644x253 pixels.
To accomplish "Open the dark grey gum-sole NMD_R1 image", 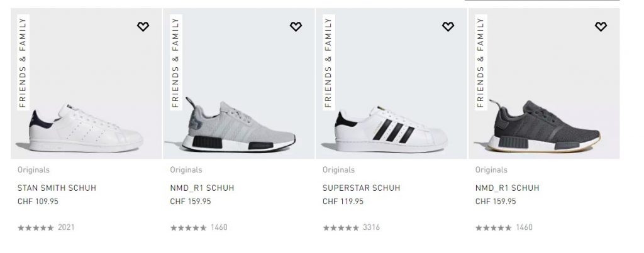I will [x=544, y=127].
